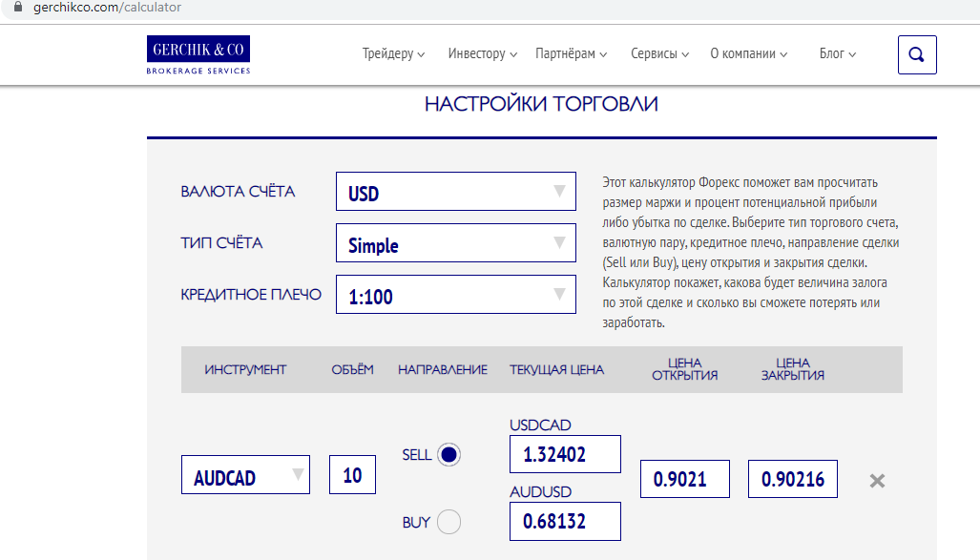Click the opening price field 0.9021
980x560 pixels.
(x=684, y=479)
